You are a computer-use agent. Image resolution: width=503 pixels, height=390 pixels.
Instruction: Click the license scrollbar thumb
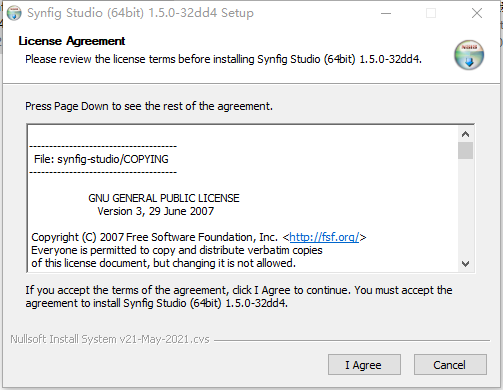tap(465, 151)
